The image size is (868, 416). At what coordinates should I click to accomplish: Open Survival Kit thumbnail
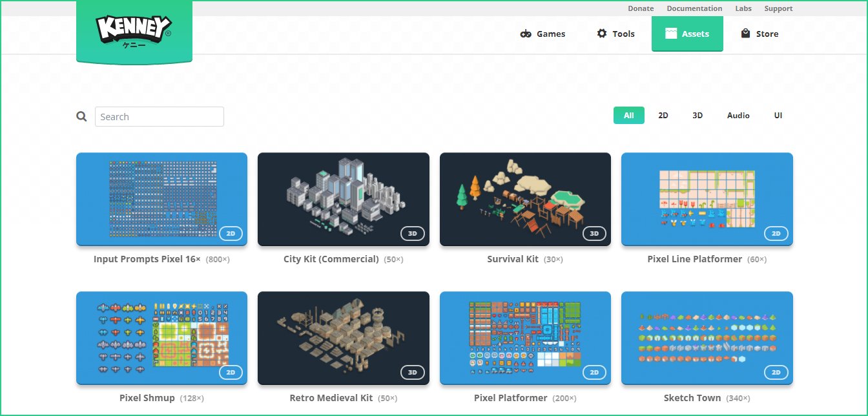[x=525, y=199]
